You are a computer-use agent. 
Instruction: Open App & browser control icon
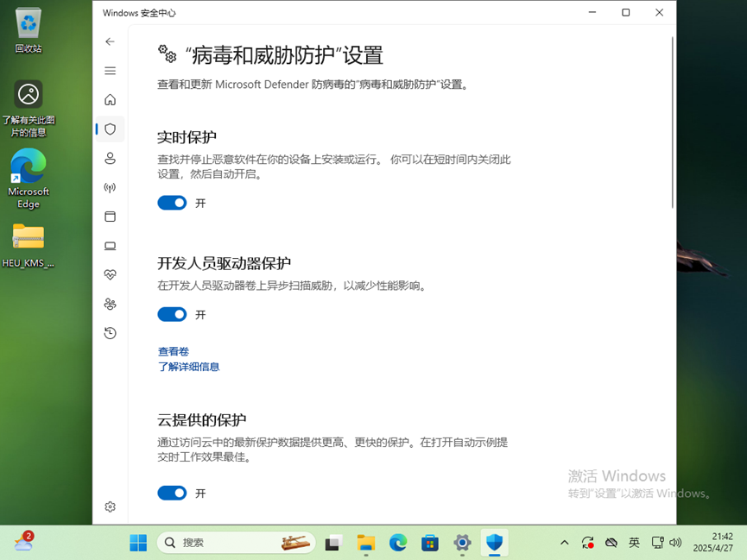click(x=110, y=217)
